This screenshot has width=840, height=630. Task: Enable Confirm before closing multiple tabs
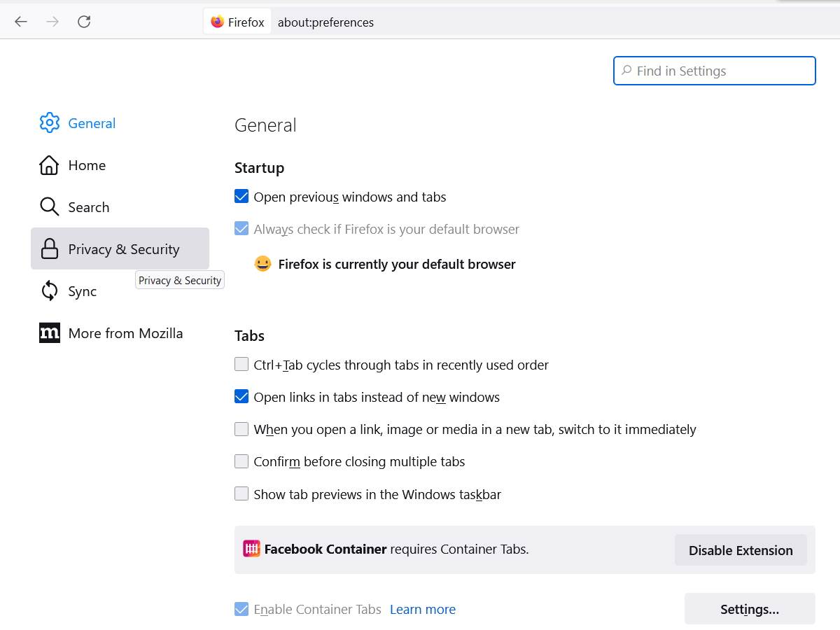241,461
